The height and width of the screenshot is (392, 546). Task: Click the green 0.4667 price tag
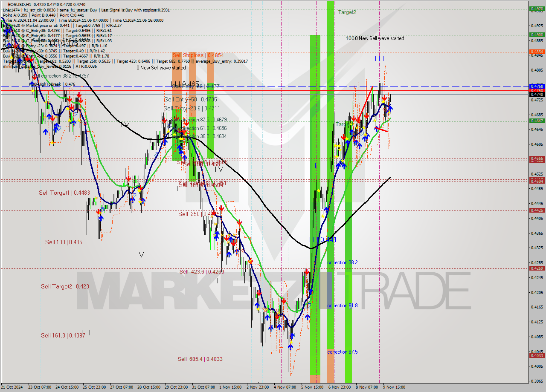536,121
